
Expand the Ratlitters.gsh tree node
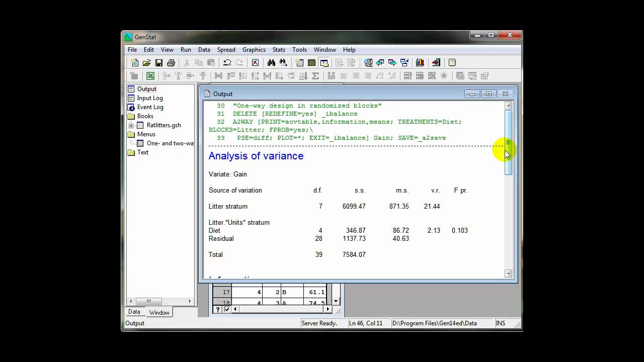click(131, 125)
